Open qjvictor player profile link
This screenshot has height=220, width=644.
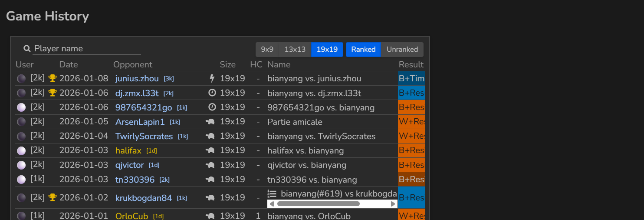coord(130,165)
